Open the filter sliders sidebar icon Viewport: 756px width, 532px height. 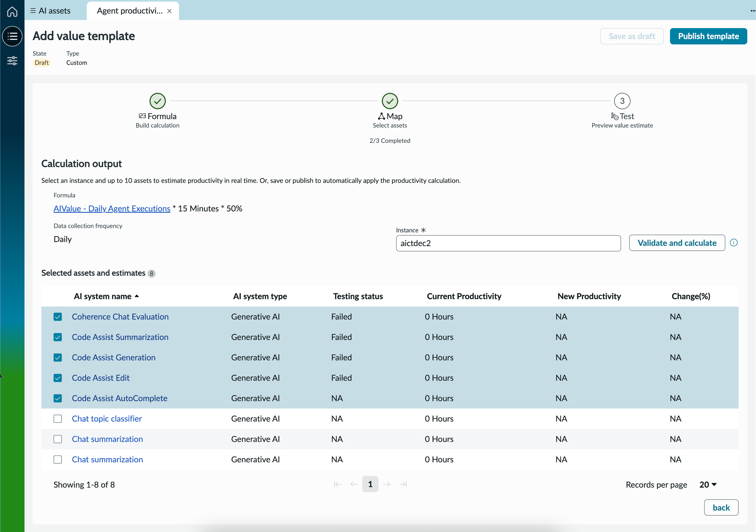[x=12, y=61]
